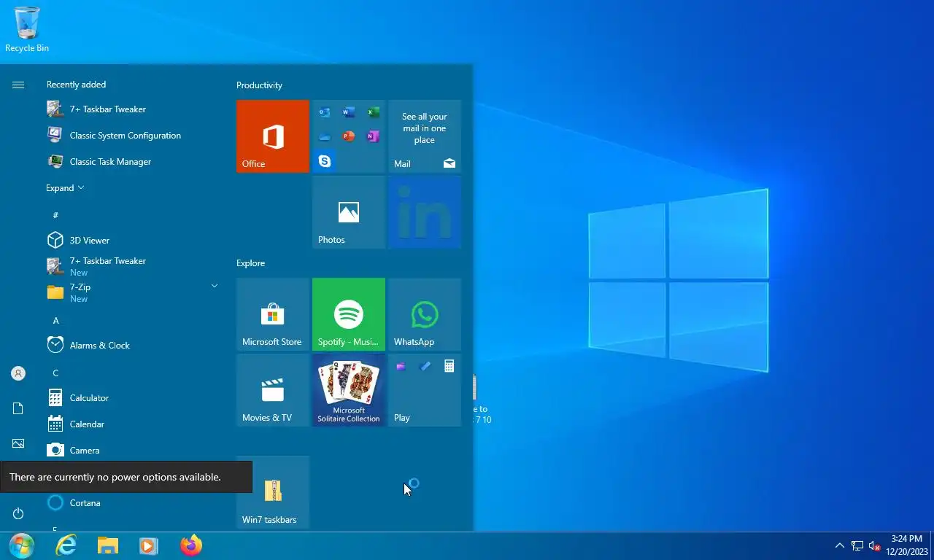Viewport: 934px width, 560px height.
Task: Open Calendar from app list
Action: 131,424
